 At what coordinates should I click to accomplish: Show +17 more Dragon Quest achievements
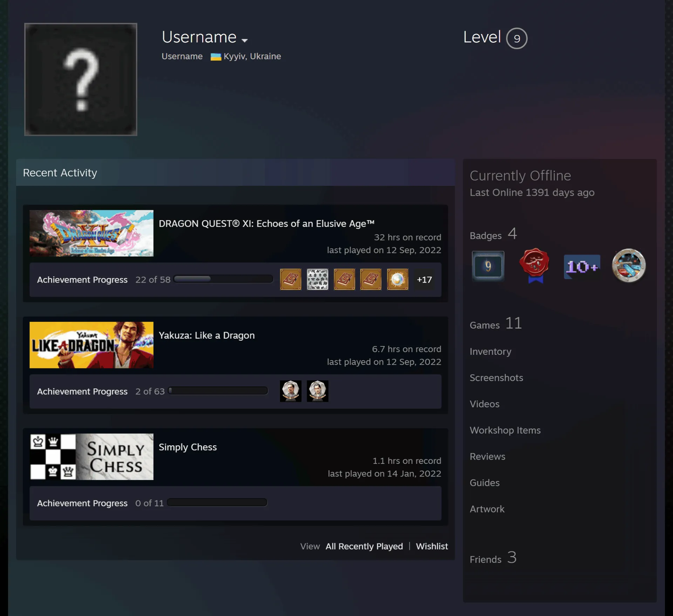(424, 279)
